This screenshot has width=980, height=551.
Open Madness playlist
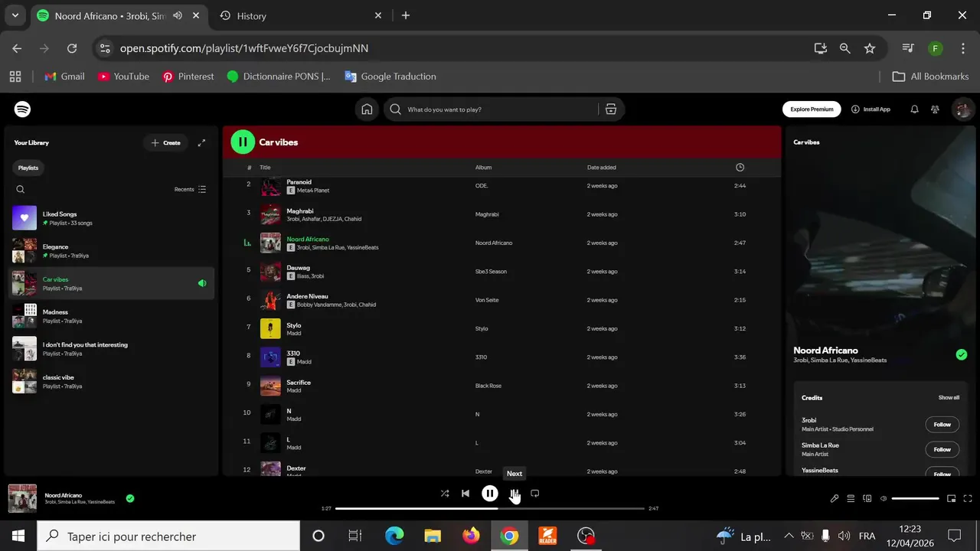click(113, 316)
